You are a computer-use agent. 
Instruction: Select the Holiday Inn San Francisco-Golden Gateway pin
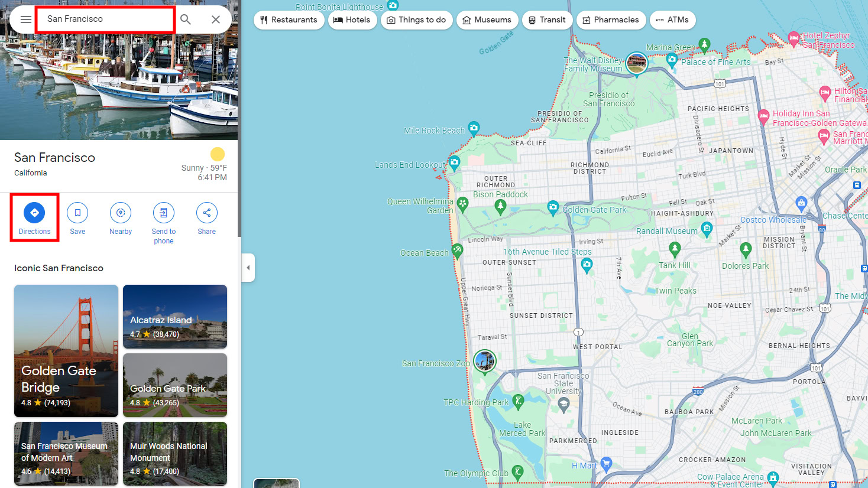[763, 116]
